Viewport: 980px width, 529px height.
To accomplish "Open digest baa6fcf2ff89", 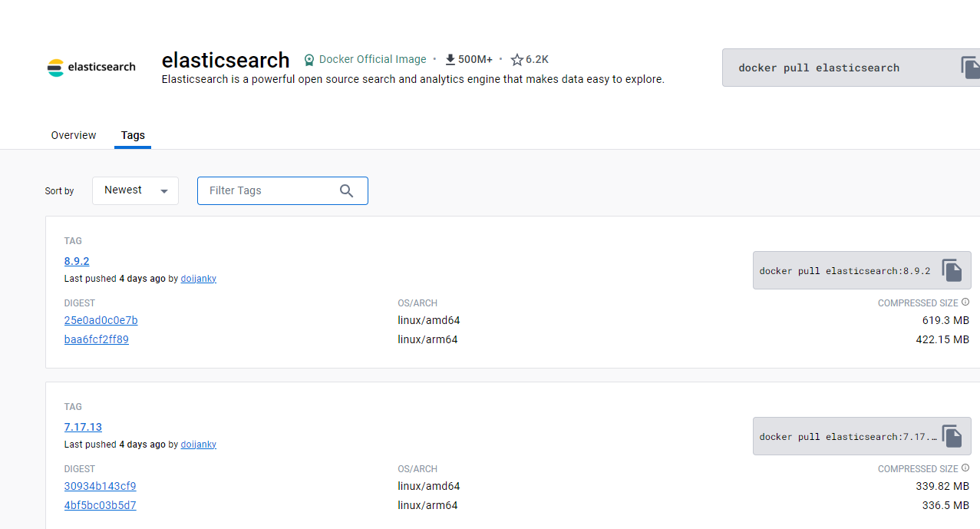I will [97, 339].
